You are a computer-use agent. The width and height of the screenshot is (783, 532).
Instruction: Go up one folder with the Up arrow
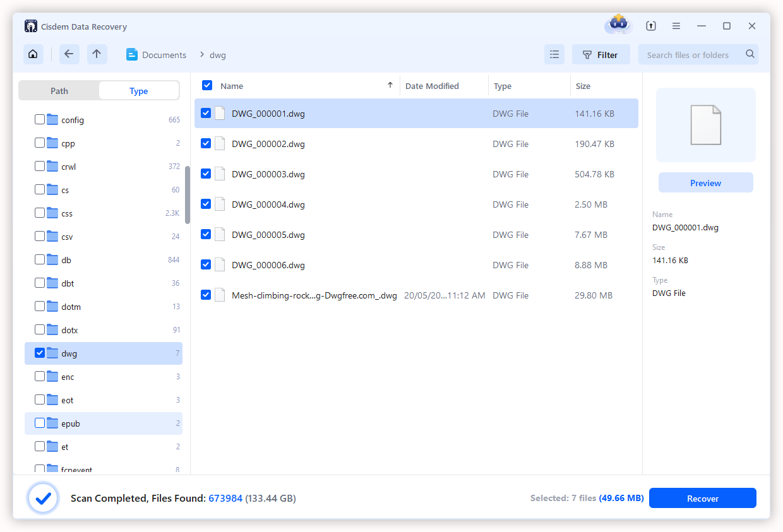pos(97,54)
